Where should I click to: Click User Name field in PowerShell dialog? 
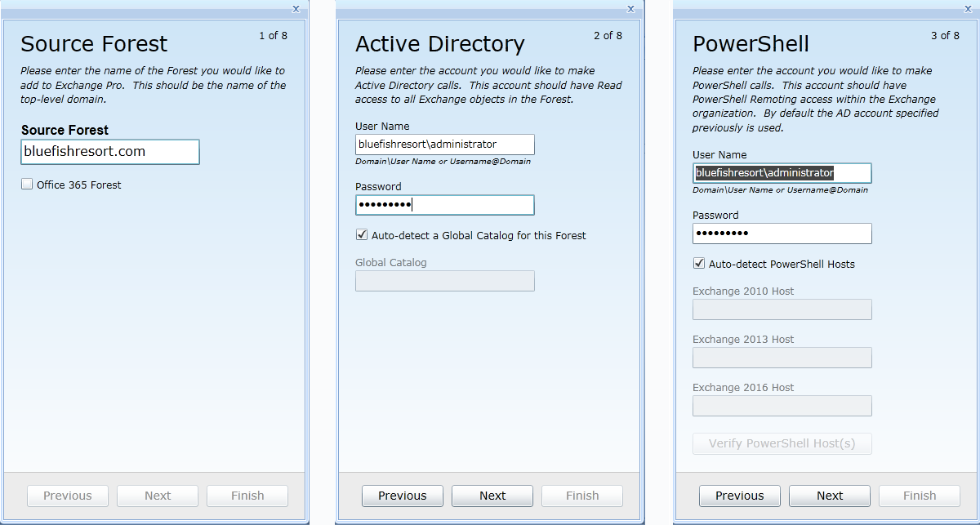tap(782, 173)
